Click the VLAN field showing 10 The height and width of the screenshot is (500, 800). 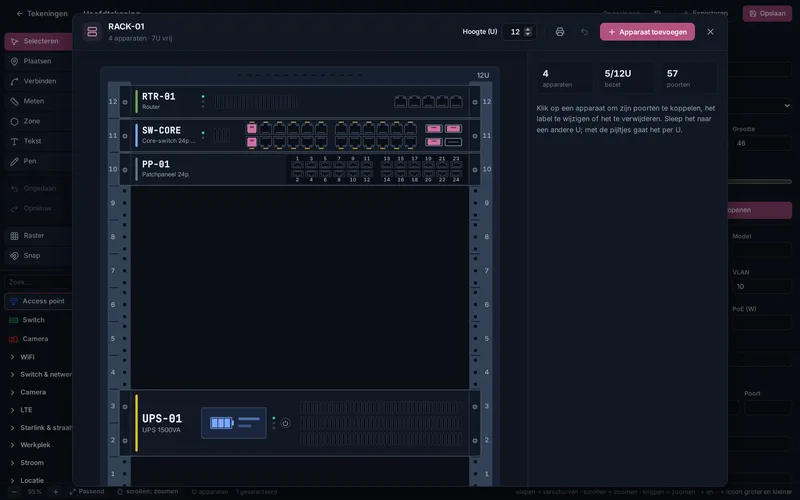(x=762, y=287)
